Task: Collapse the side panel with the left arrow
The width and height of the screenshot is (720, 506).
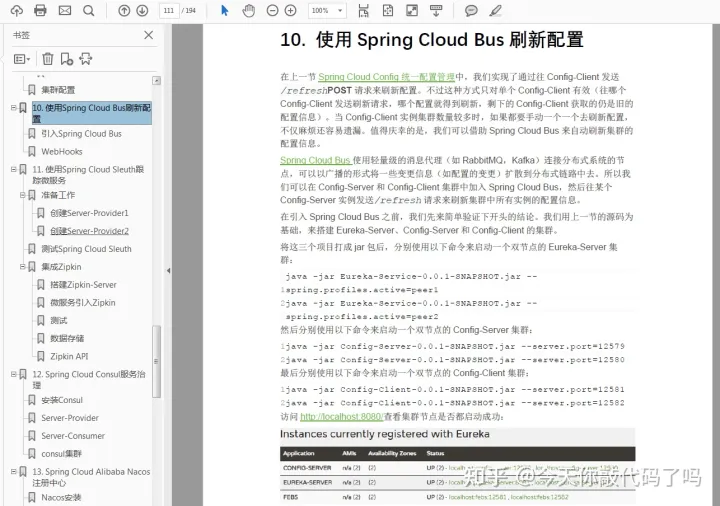Action: click(169, 270)
